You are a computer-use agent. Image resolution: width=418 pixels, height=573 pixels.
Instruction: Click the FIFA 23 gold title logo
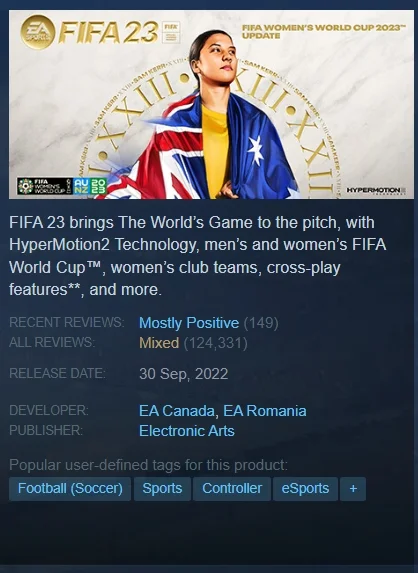pos(108,33)
